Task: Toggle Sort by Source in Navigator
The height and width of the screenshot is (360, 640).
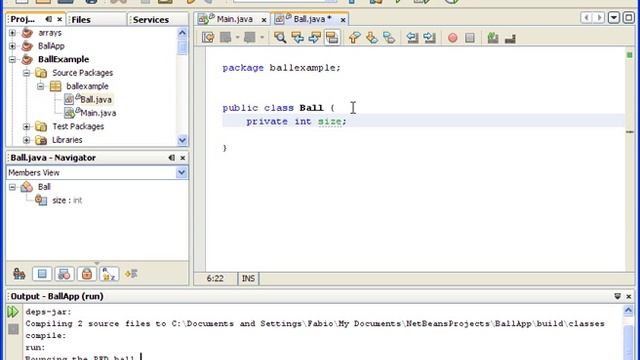Action: (x=131, y=273)
